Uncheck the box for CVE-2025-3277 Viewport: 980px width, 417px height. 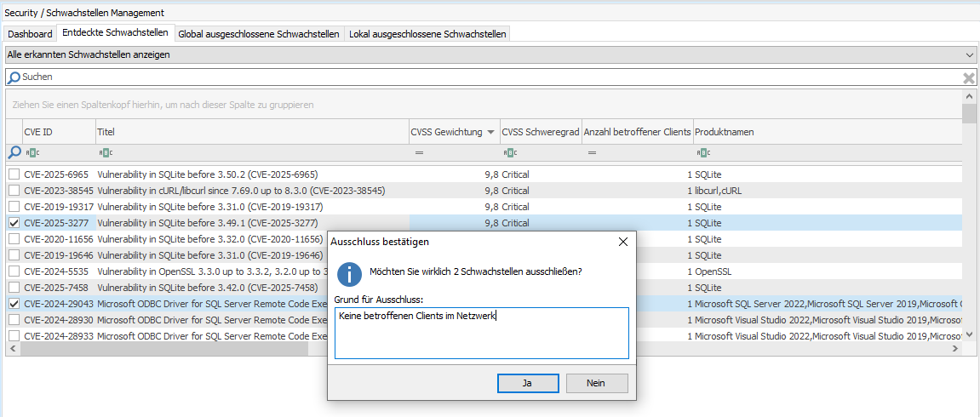14,223
